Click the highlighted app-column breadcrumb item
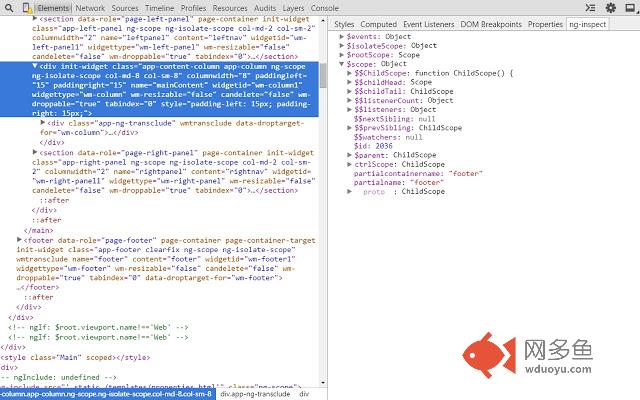640x400 pixels. click(x=107, y=394)
